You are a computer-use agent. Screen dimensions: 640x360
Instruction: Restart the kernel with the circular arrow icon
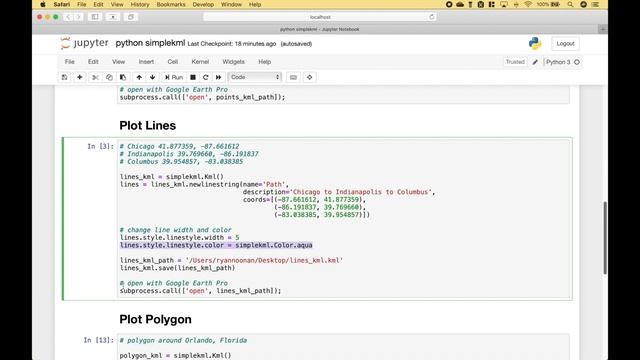pyautogui.click(x=206, y=77)
